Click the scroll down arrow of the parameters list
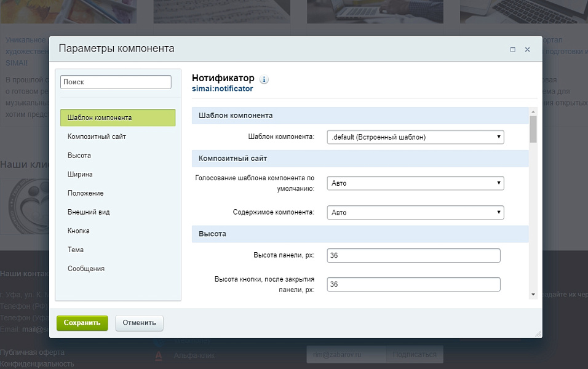Screen dimensions: 588x369 coord(533,295)
